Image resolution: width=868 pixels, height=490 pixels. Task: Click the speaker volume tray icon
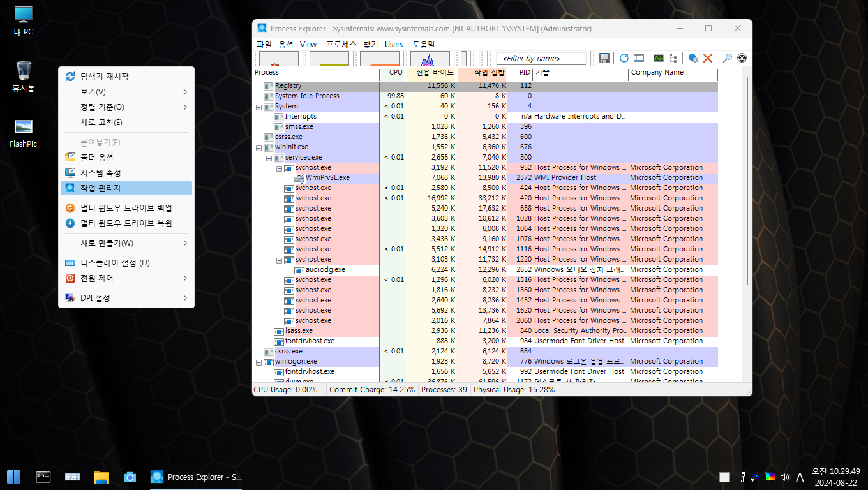point(784,477)
